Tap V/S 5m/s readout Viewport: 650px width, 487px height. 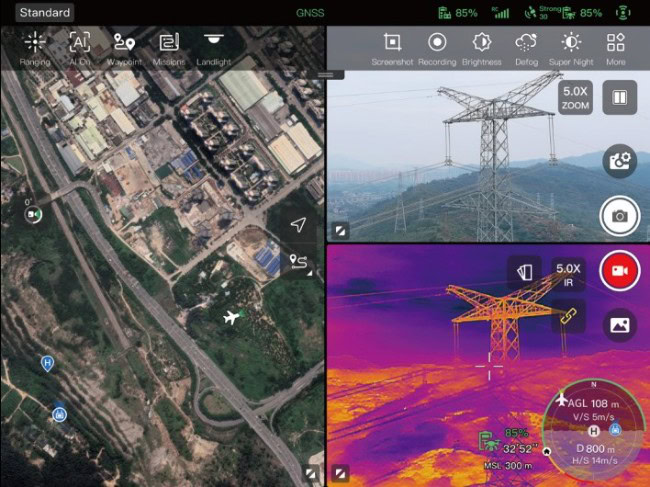(594, 417)
